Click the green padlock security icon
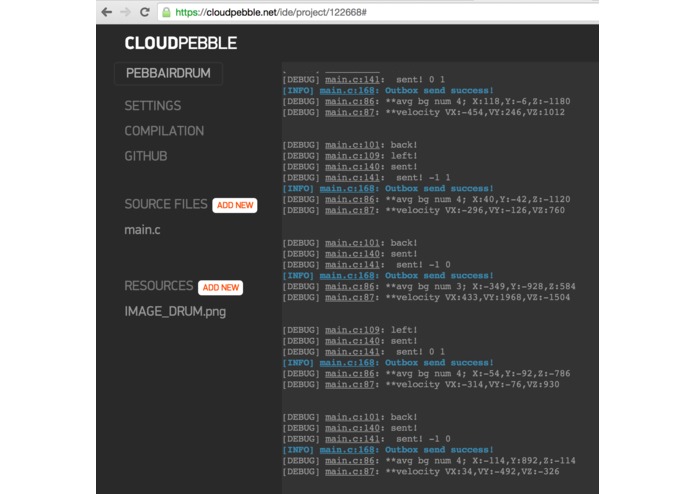 [166, 12]
